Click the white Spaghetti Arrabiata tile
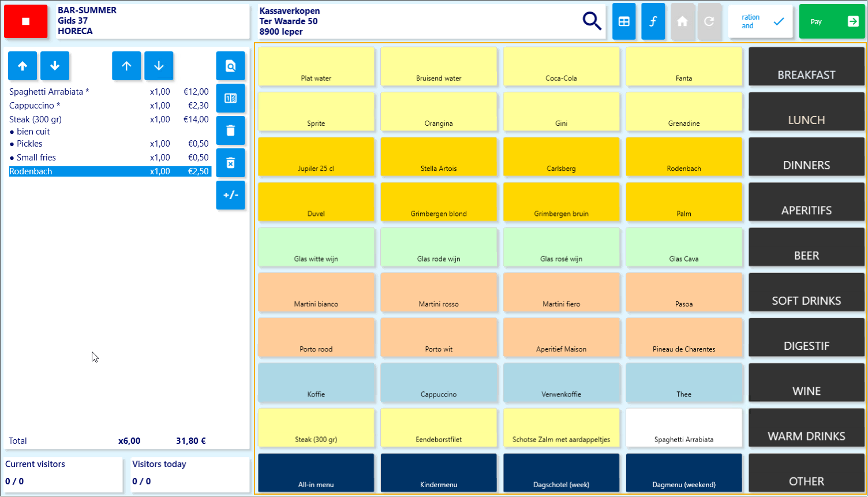Screen dimensions: 868x497 click(684, 428)
